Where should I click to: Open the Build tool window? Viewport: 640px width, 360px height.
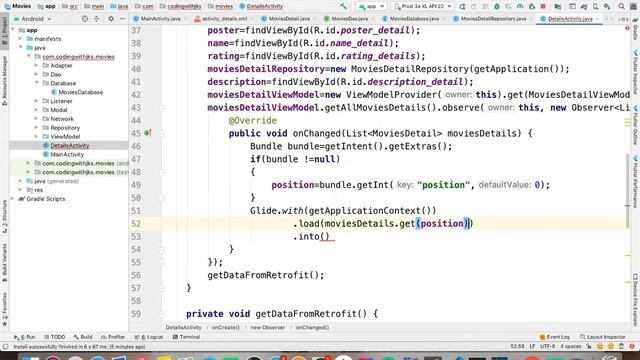click(83, 337)
